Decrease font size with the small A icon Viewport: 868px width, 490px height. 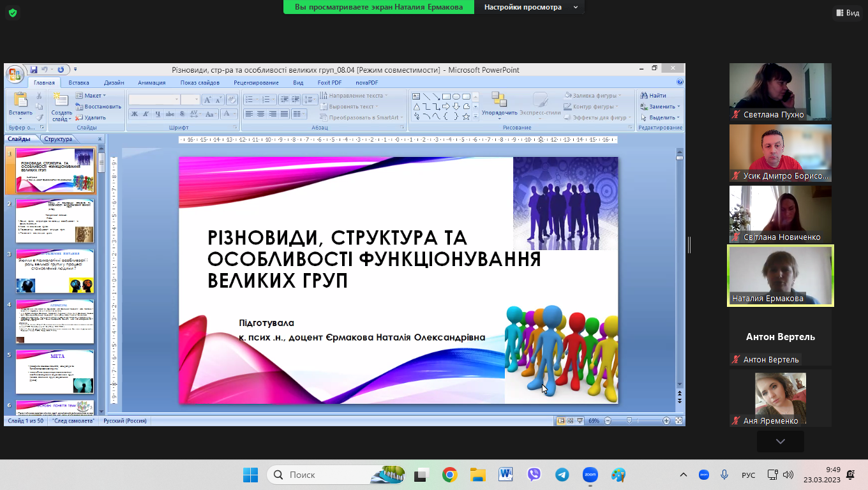tap(219, 100)
